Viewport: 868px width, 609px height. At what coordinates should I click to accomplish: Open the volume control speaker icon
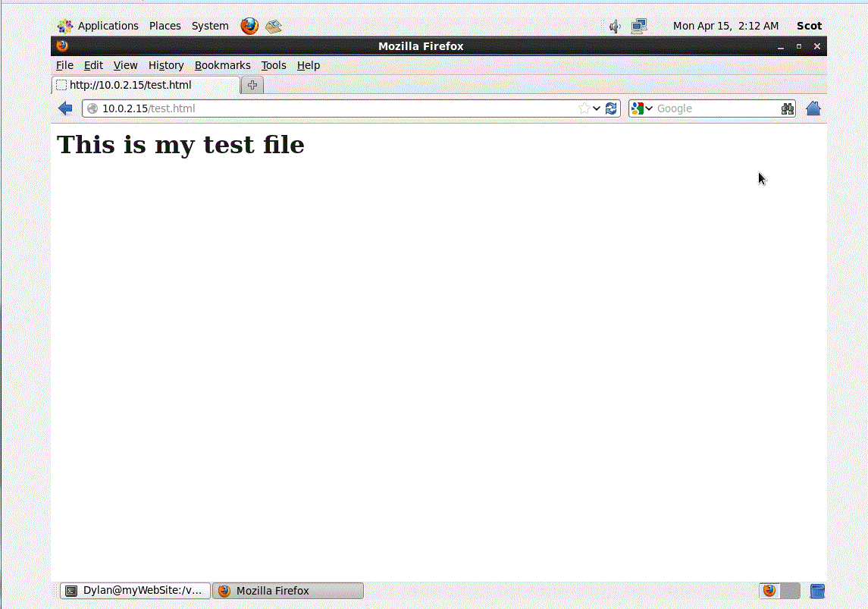[x=615, y=27]
